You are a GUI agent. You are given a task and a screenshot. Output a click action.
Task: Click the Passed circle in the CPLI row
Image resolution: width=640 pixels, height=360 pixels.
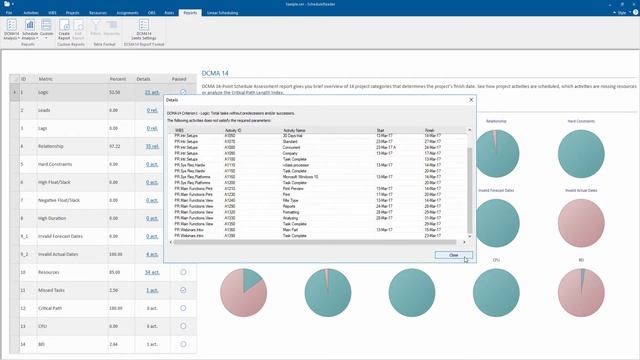click(x=183, y=326)
